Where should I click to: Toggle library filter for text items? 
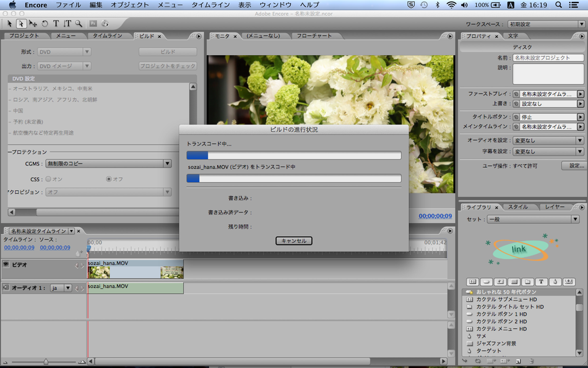click(541, 282)
